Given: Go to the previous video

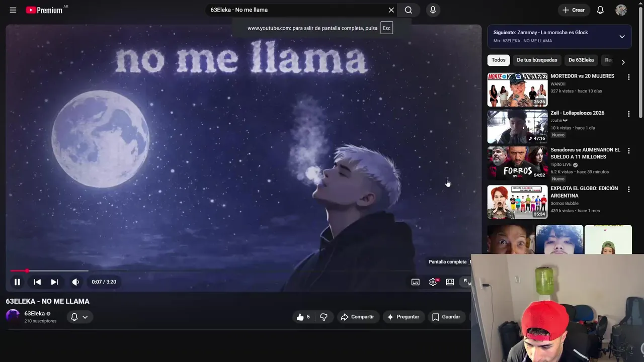Looking at the screenshot, I should coord(37,282).
